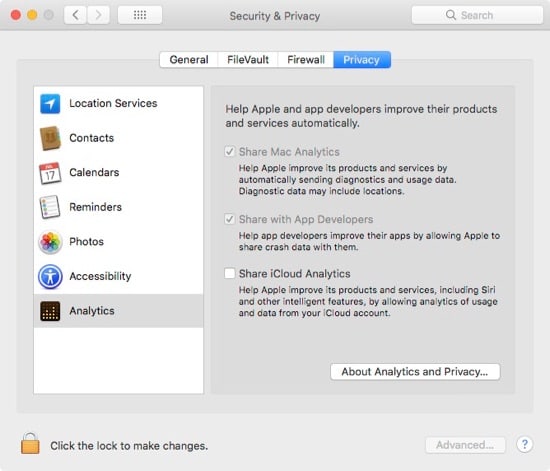Open About Analytics and Privacy button
550x471 pixels.
pos(415,372)
